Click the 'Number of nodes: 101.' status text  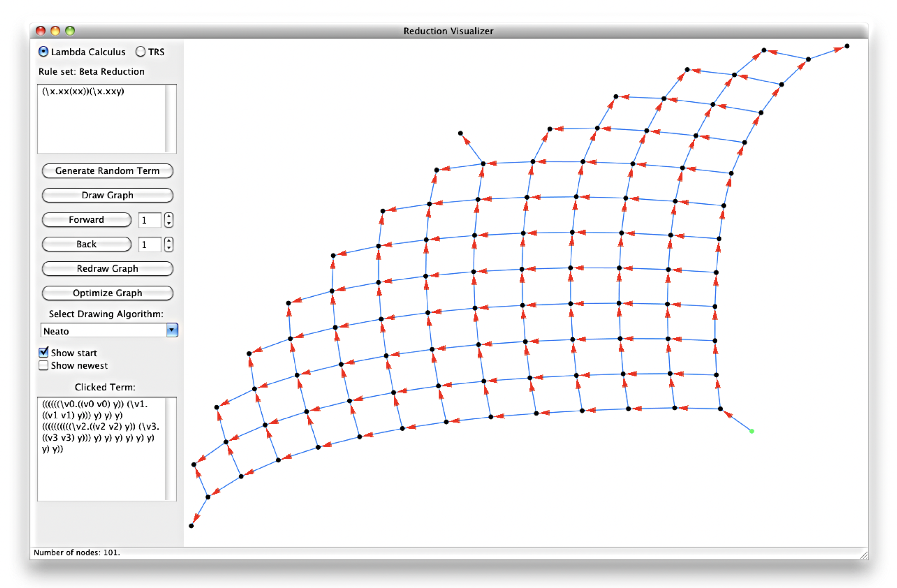pos(77,553)
